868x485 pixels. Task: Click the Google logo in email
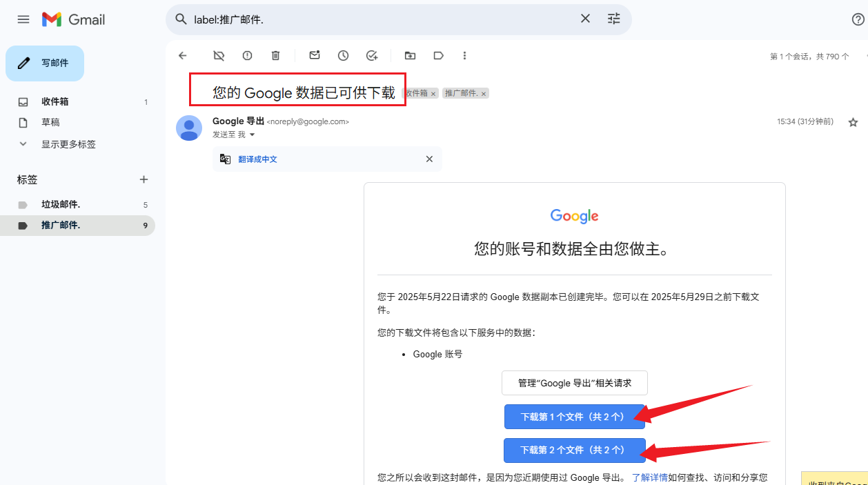[574, 216]
